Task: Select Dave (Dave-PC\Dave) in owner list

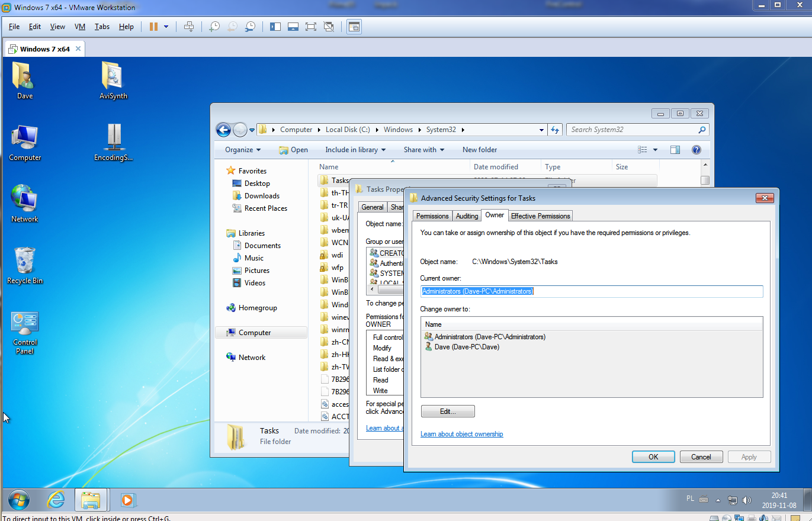Action: point(467,347)
